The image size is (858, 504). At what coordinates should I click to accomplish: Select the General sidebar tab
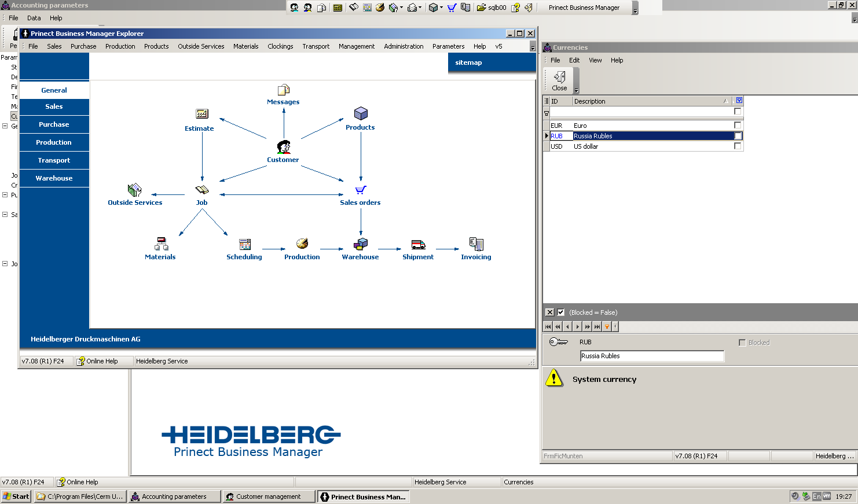point(54,90)
